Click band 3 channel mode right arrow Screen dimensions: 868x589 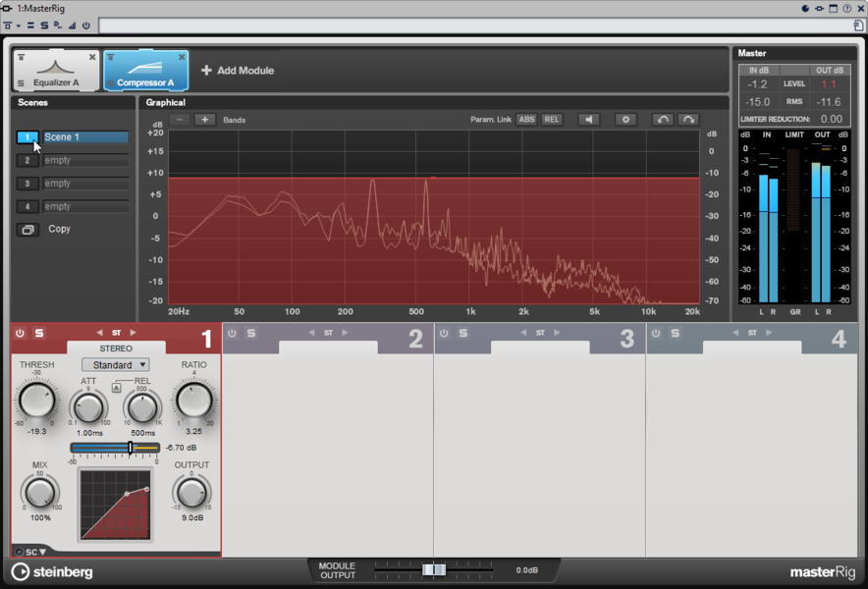coord(557,333)
